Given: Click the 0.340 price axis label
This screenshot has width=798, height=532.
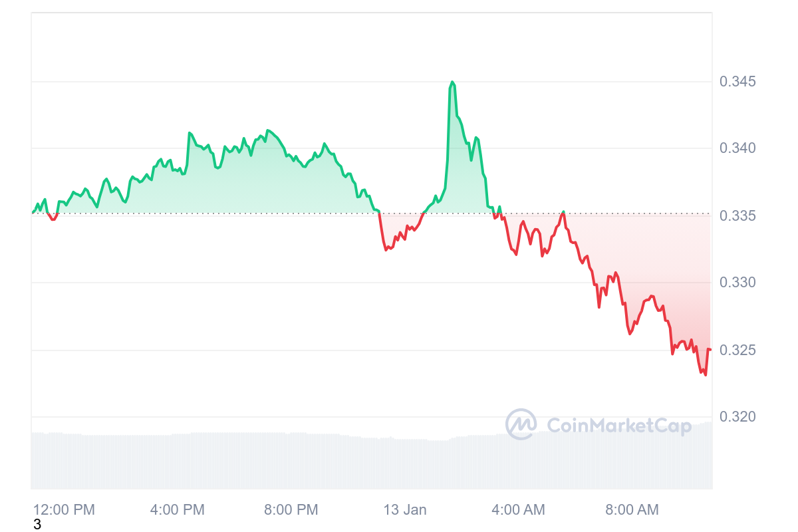Looking at the screenshot, I should [737, 148].
